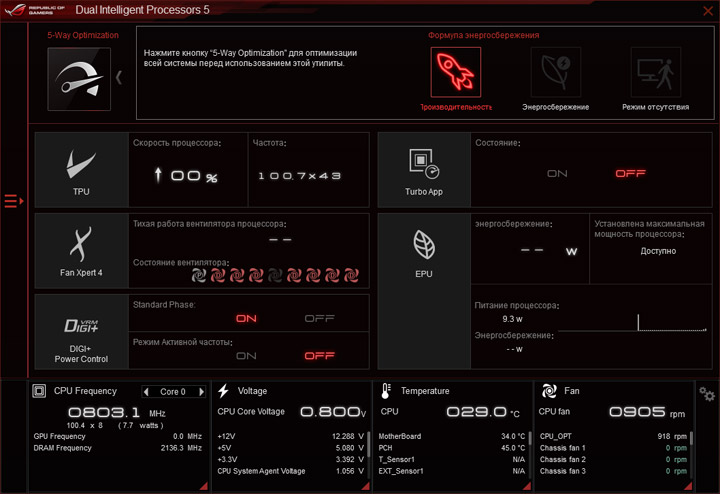Select the GPU Frequency row
The image size is (720, 494).
(118, 437)
